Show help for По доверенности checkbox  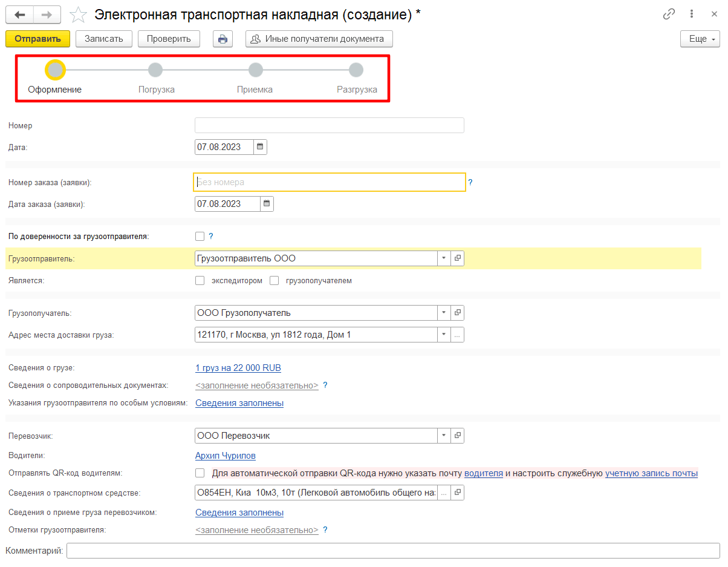tap(211, 237)
